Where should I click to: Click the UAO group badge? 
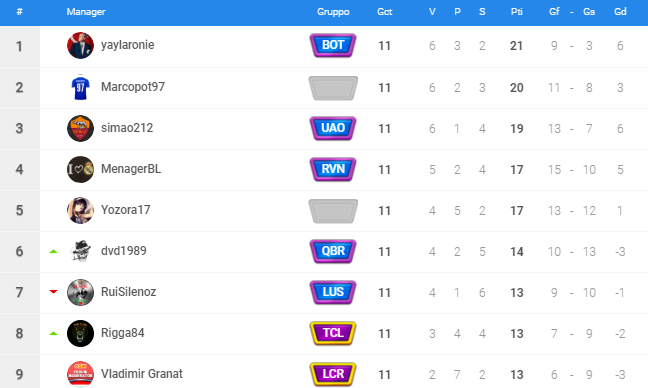(x=333, y=128)
